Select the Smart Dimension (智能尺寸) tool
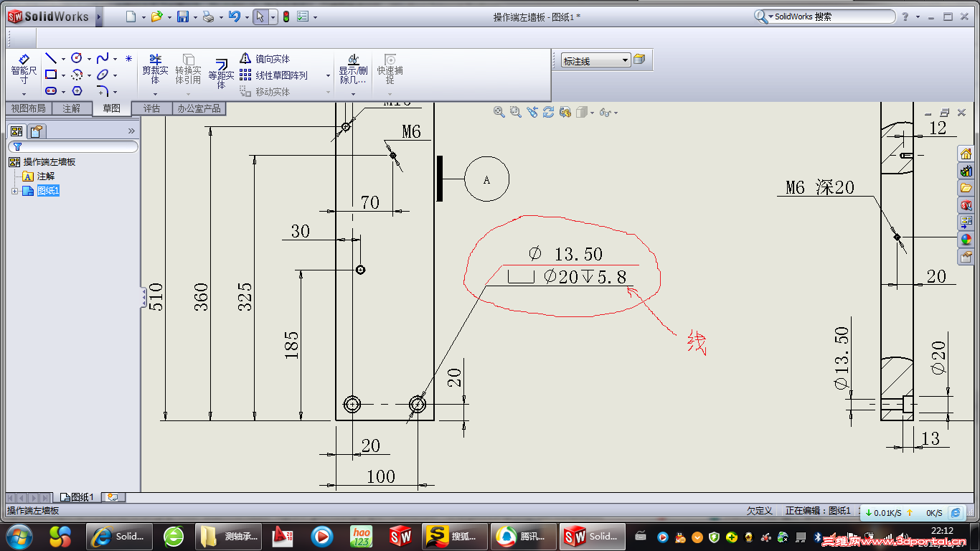Image resolution: width=980 pixels, height=551 pixels. click(x=23, y=70)
